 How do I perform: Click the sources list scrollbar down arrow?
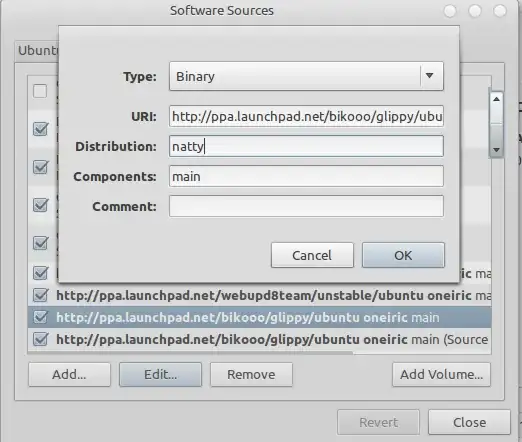496,150
